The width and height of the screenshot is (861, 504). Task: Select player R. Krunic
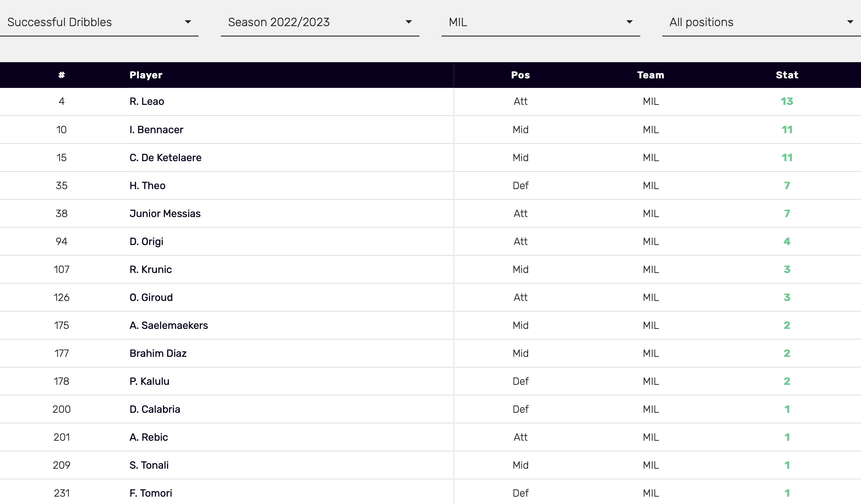pyautogui.click(x=151, y=269)
